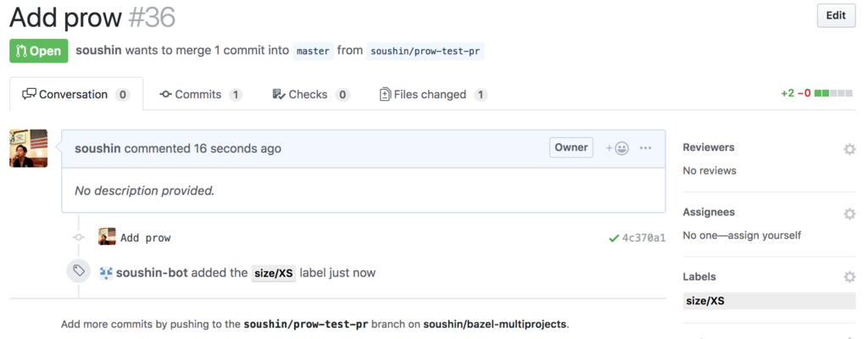Switch to the Commits tab
868x339 pixels.
coord(200,95)
